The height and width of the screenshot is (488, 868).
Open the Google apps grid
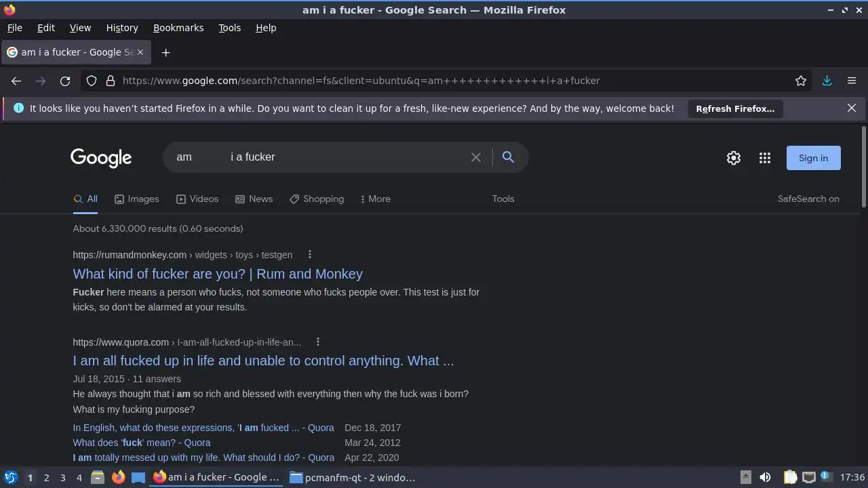click(765, 158)
